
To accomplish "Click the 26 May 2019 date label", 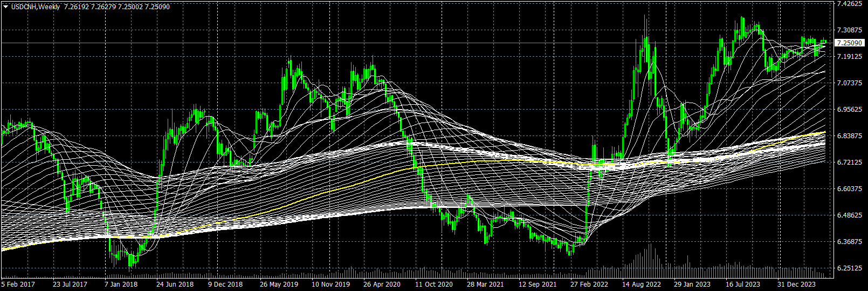I will point(278,284).
